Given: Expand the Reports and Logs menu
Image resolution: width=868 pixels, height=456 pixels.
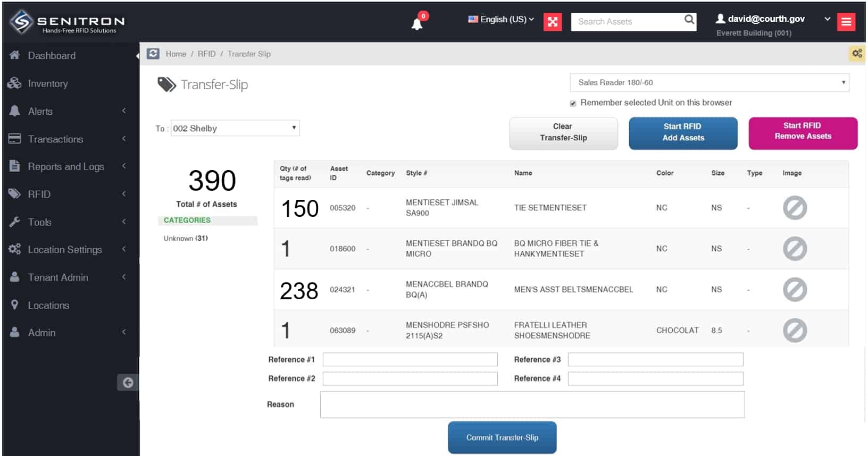Looking at the screenshot, I should [66, 166].
